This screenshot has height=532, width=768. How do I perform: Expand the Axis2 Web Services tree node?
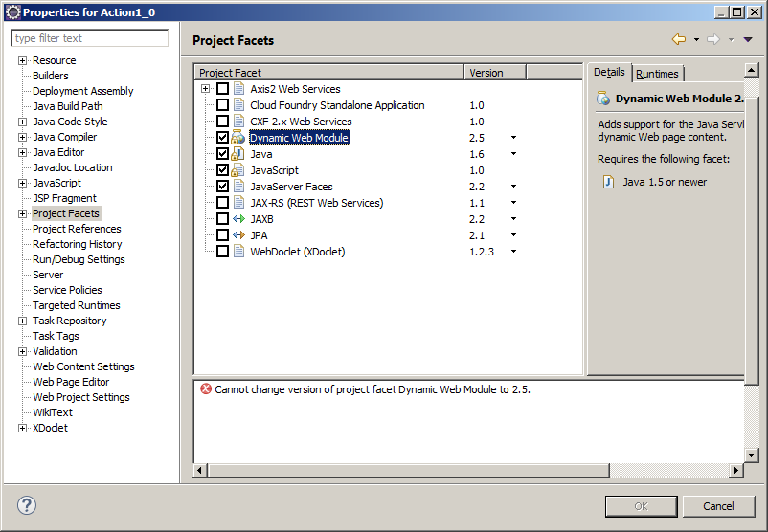pyautogui.click(x=205, y=89)
